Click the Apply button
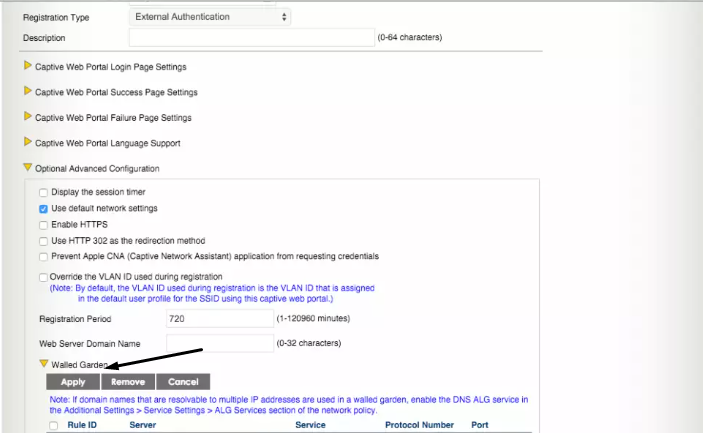This screenshot has width=703, height=433. tap(73, 382)
